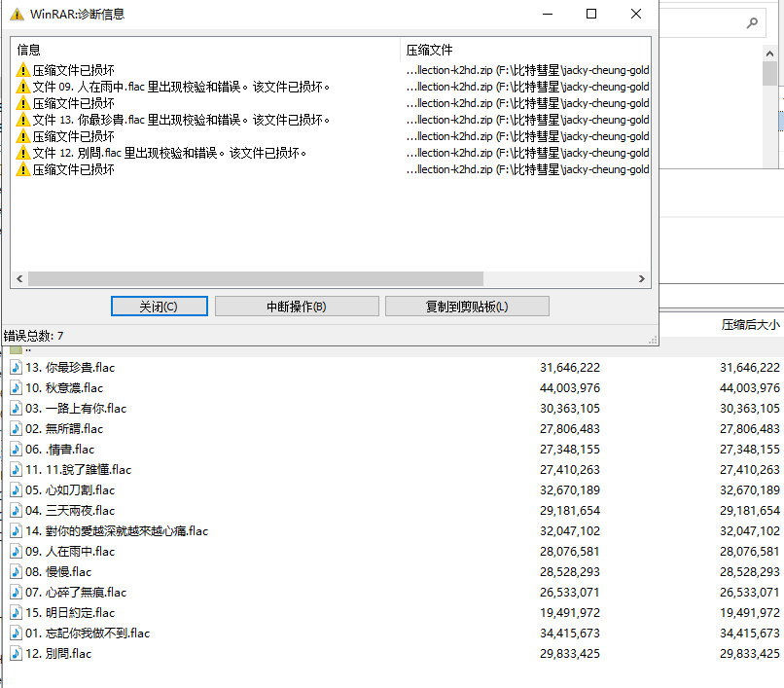Screen dimensions: 784x688
Task: Click the horizontal scrollbar thumb in dialog
Action: 256,278
